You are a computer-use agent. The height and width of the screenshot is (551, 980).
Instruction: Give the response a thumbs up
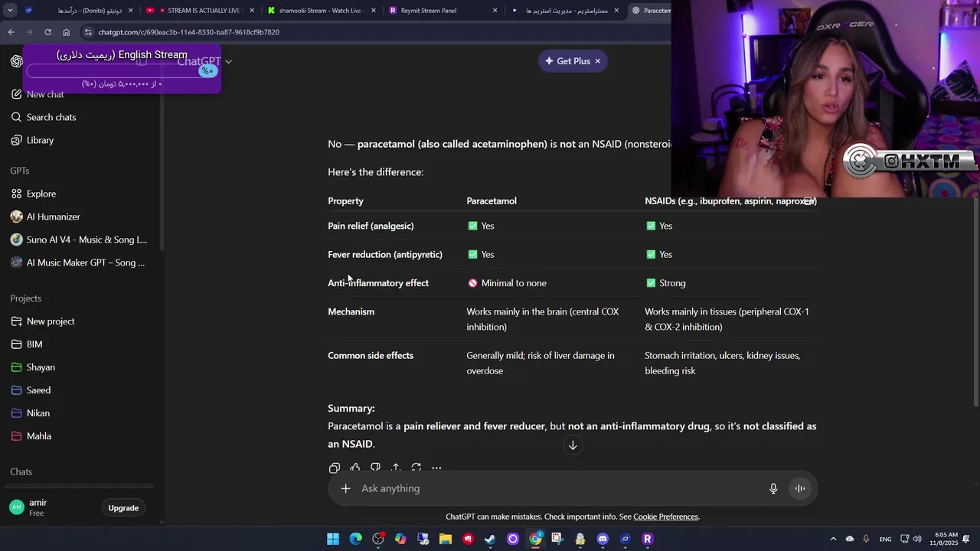[x=355, y=468]
